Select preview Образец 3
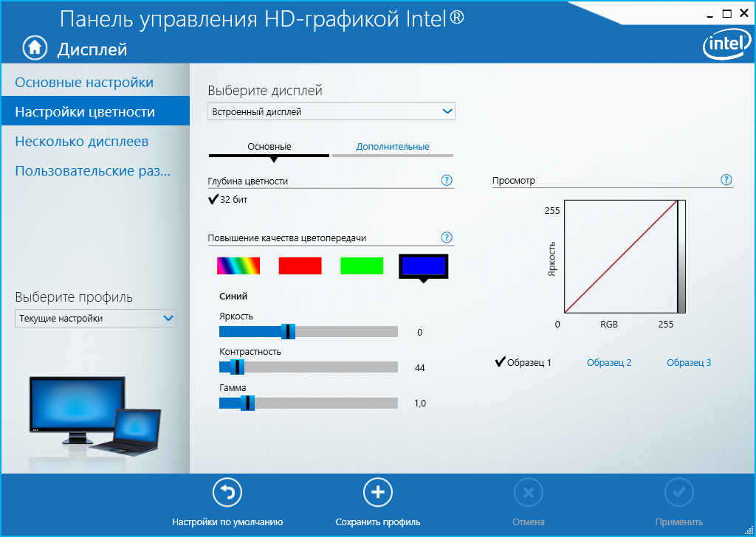The image size is (756, 537). point(689,363)
